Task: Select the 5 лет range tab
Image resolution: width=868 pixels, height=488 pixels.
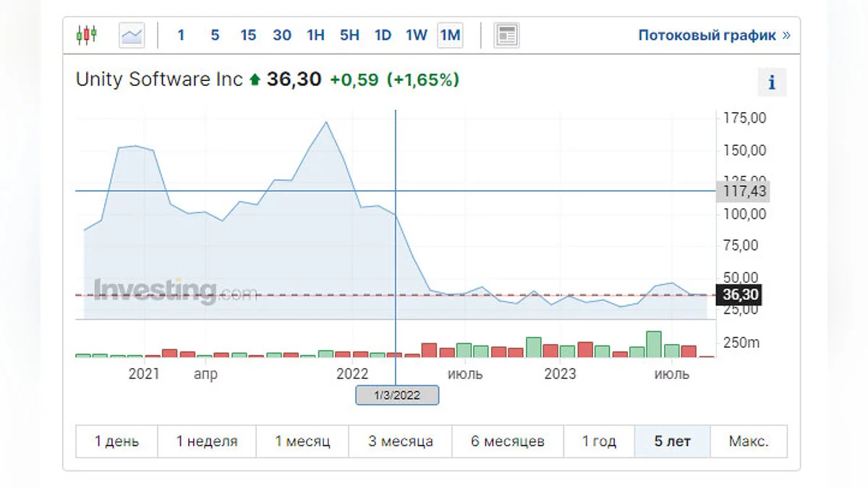Action: [x=673, y=441]
